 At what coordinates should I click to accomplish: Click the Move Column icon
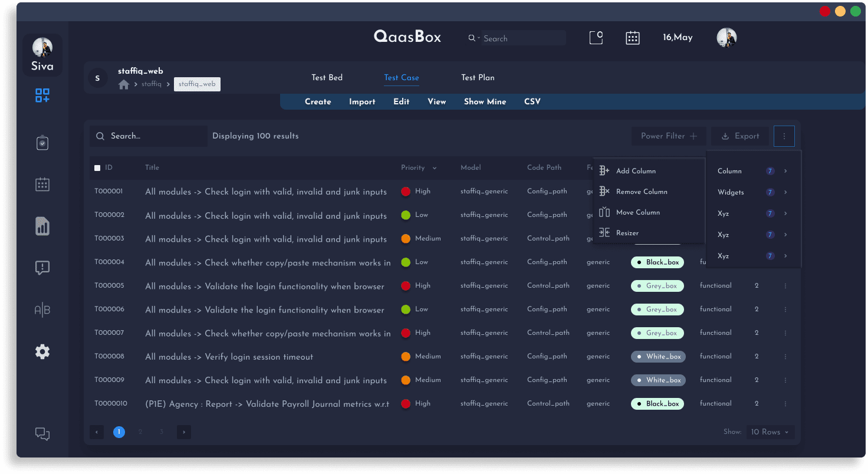click(604, 212)
